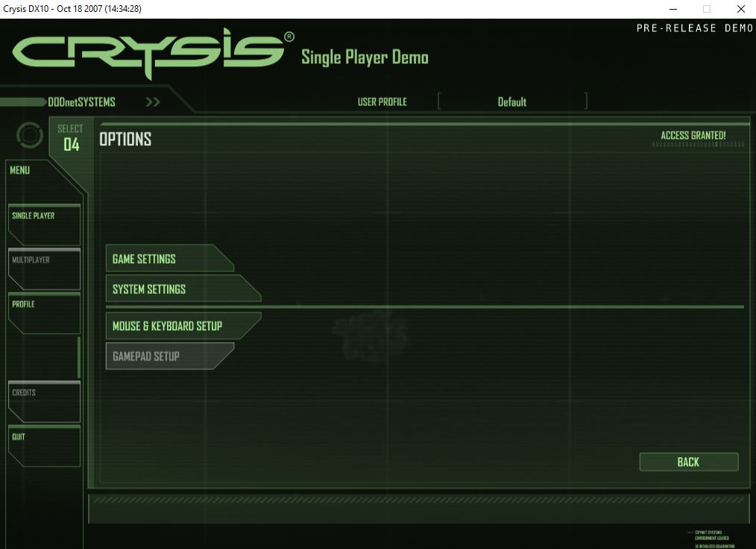756x549 pixels.
Task: Click the OPTIONS heading text
Action: [125, 139]
